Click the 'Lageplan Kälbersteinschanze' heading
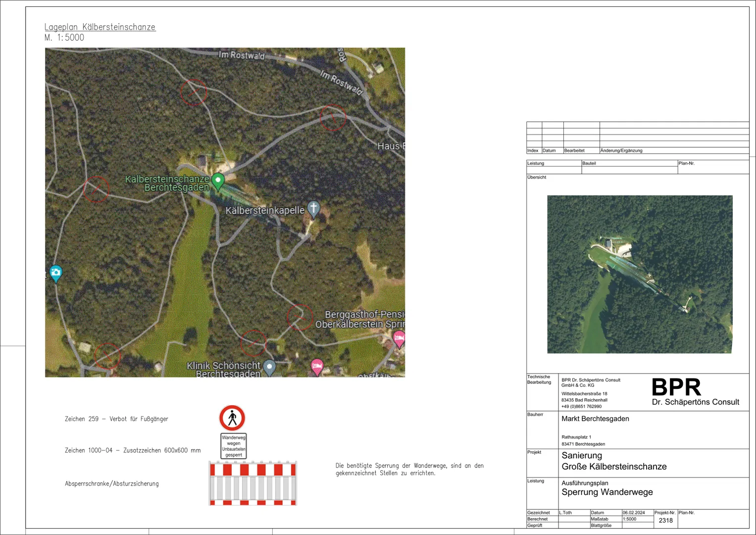The width and height of the screenshot is (756, 535). 100,27
